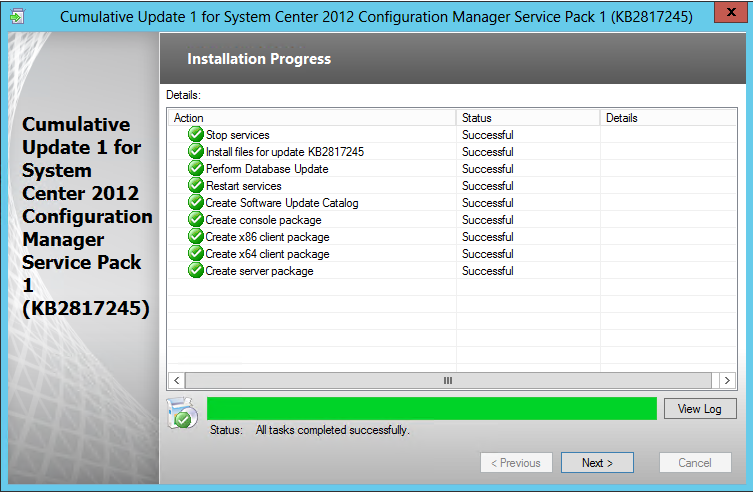The image size is (753, 493).
Task: Click the Cancel button
Action: [x=695, y=463]
